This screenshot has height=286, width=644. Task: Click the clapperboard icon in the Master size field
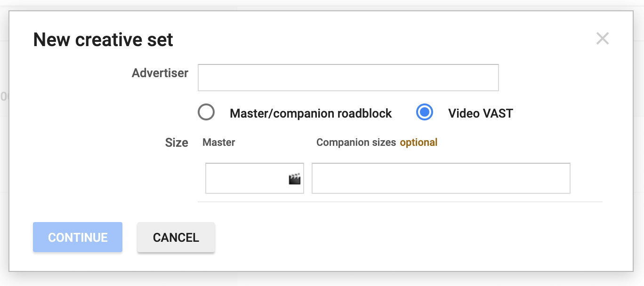(294, 178)
